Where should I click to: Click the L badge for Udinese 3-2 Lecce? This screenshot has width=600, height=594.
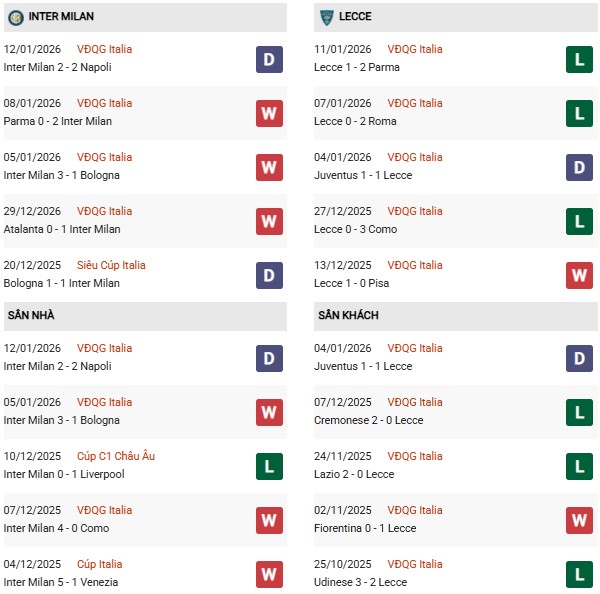[580, 574]
